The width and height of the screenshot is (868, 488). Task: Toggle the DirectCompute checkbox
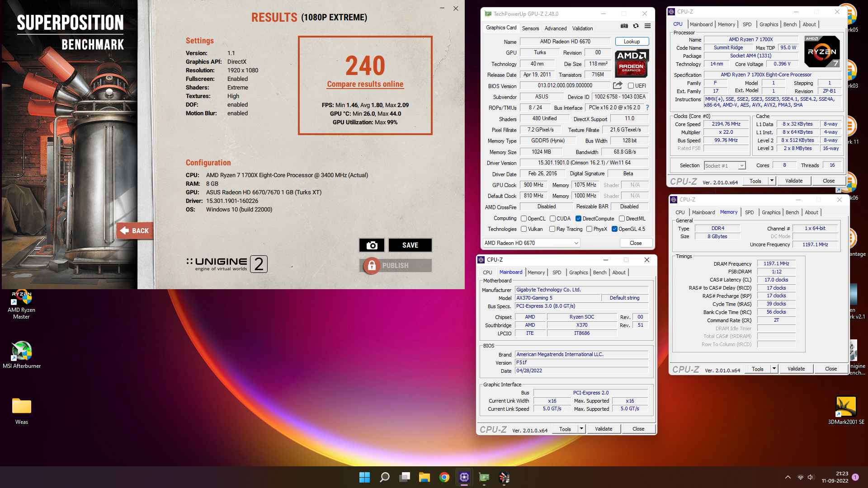coord(578,219)
